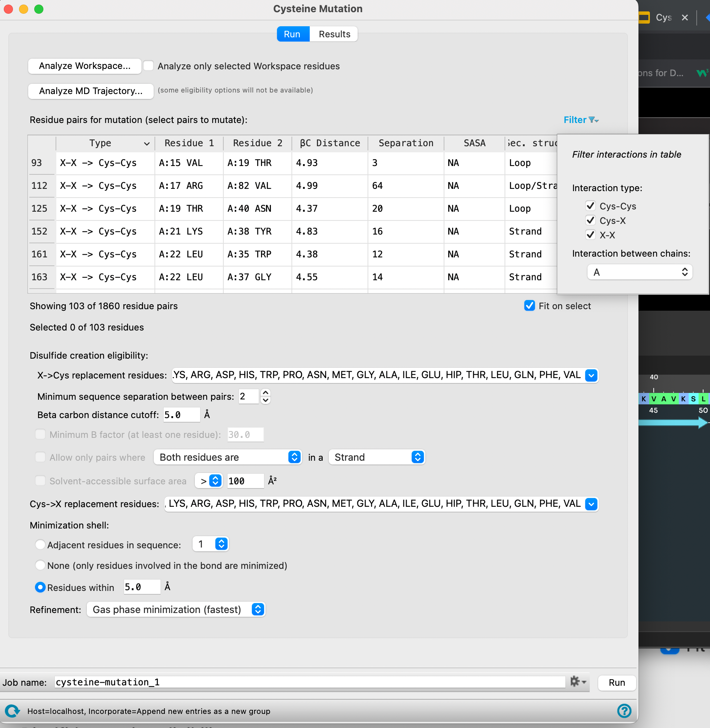Open the Interaction between chains dropdown

pos(640,272)
